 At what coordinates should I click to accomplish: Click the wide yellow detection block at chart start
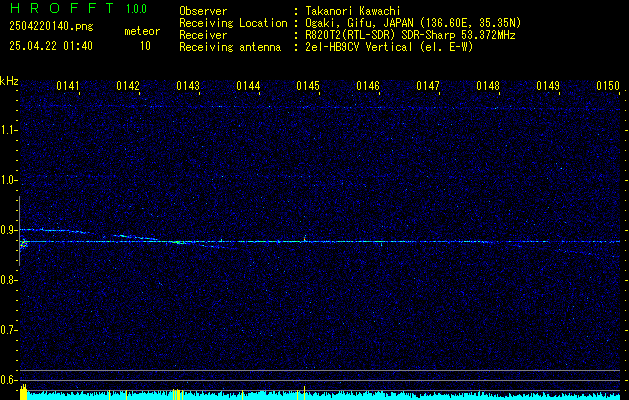pyautogui.click(x=23, y=392)
